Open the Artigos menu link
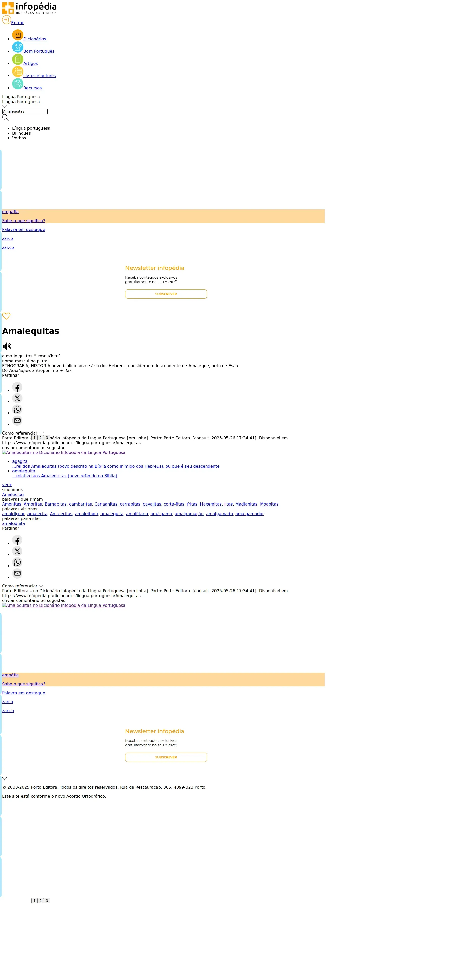The image size is (460, 980). [x=31, y=64]
